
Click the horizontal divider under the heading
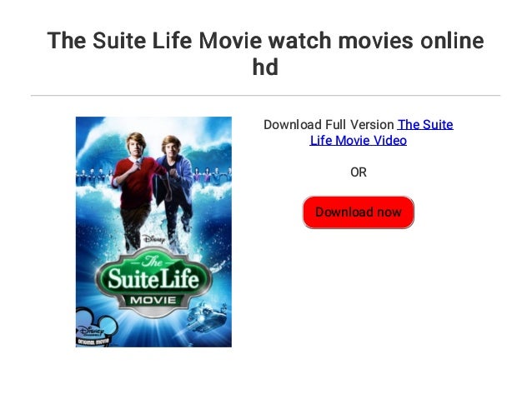(x=266, y=96)
